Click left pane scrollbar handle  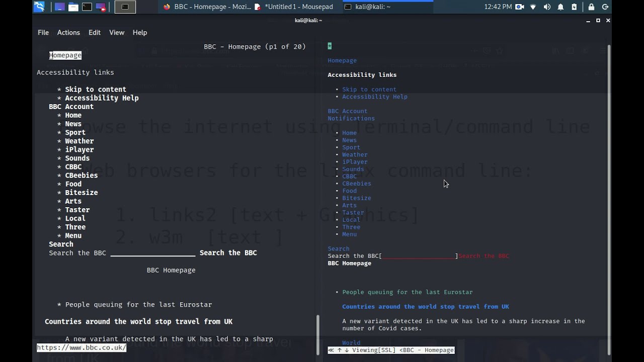point(317,335)
